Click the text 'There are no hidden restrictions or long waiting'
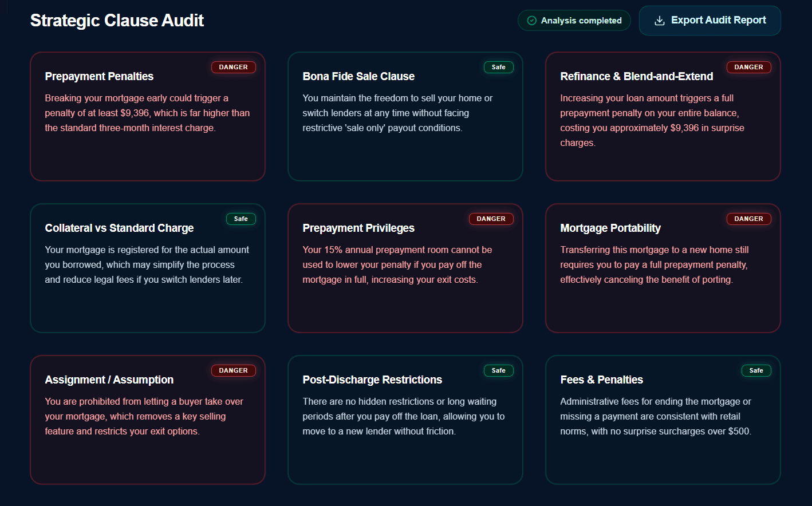This screenshot has width=812, height=506. [400, 401]
